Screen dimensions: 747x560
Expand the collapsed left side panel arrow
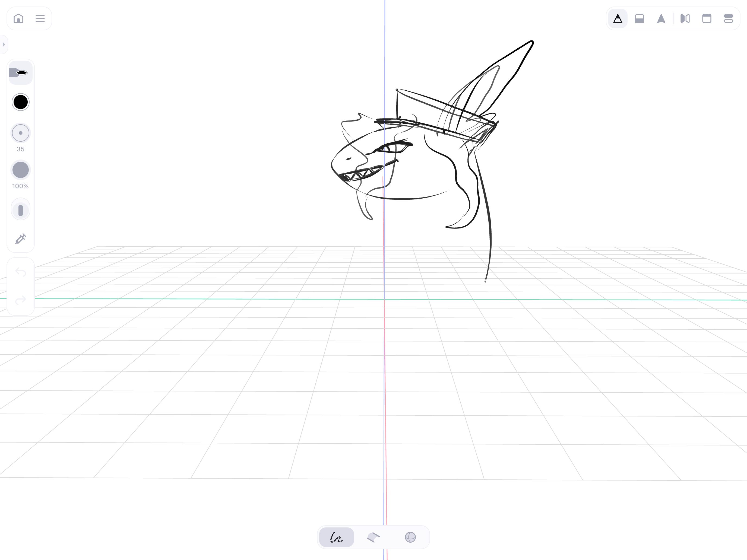click(x=4, y=44)
